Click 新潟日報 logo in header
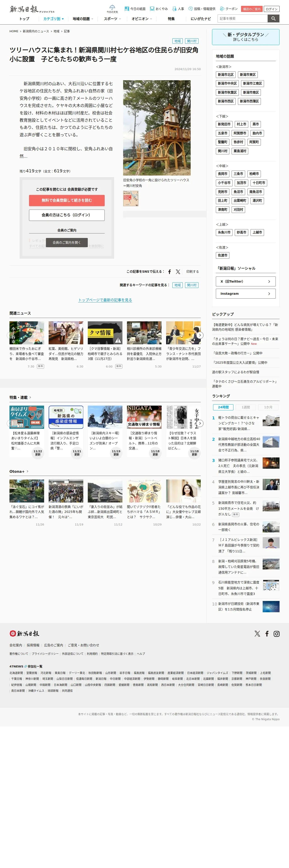 [x=32, y=9]
